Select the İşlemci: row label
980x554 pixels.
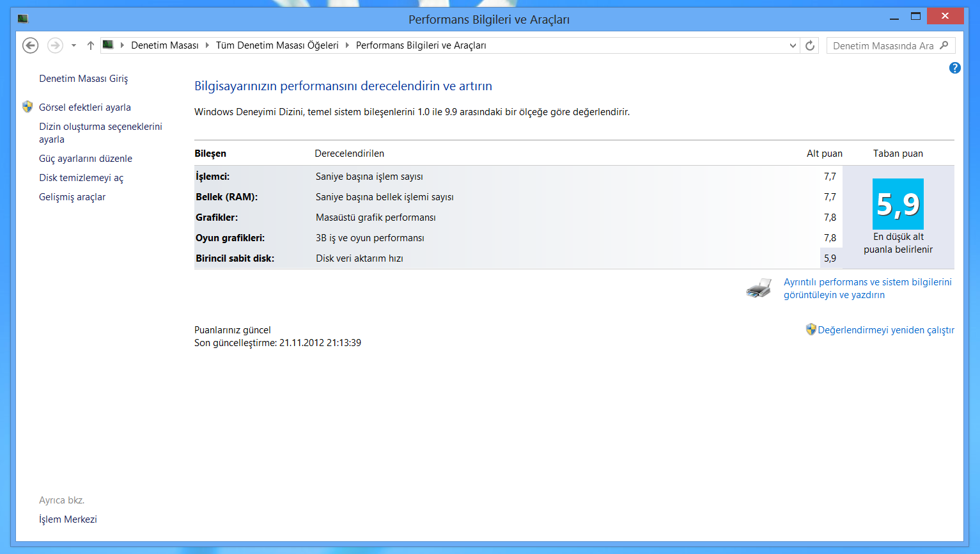[213, 177]
